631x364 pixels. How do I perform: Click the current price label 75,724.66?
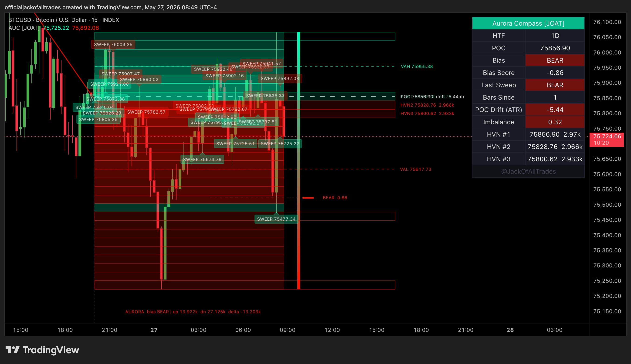point(607,139)
